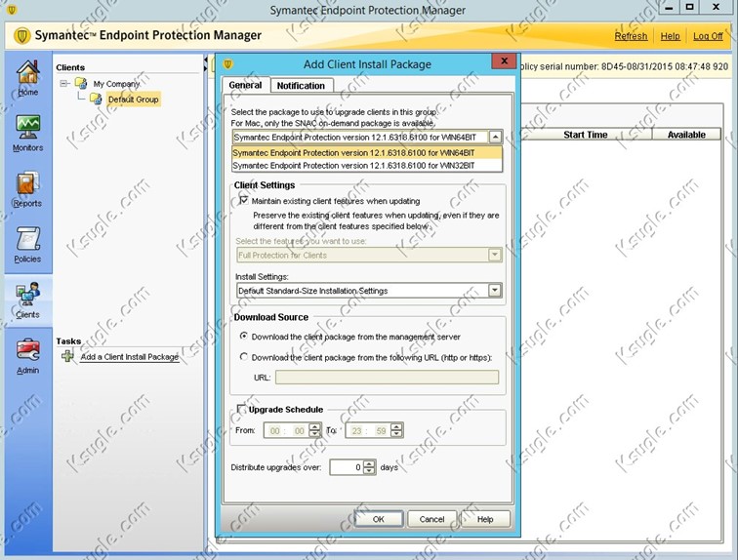This screenshot has height=560, width=738.
Task: Increase the From time stepper
Action: click(x=315, y=426)
